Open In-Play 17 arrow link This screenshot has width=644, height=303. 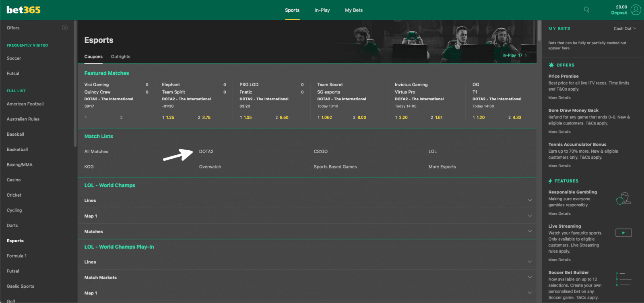pyautogui.click(x=514, y=55)
